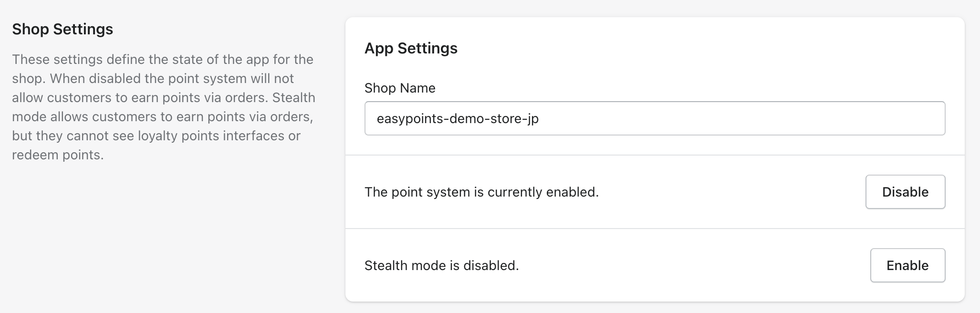Click the App Settings card heading
This screenshot has width=980, height=313.
tap(411, 48)
